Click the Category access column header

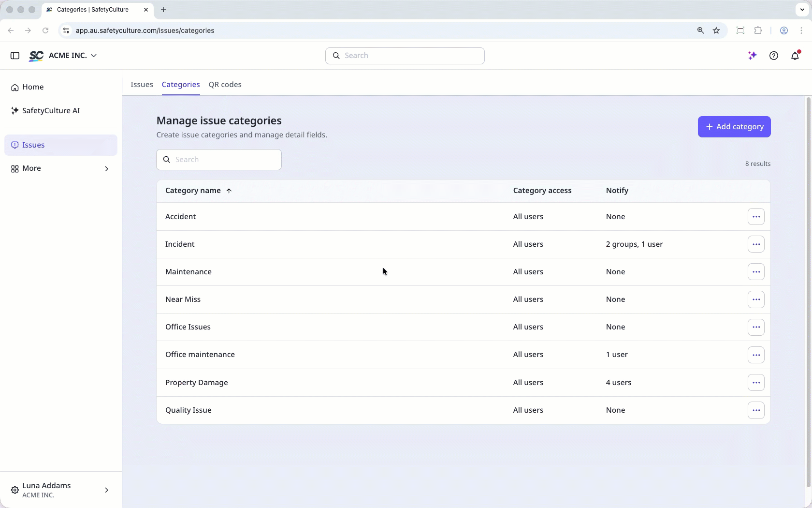[542, 191]
